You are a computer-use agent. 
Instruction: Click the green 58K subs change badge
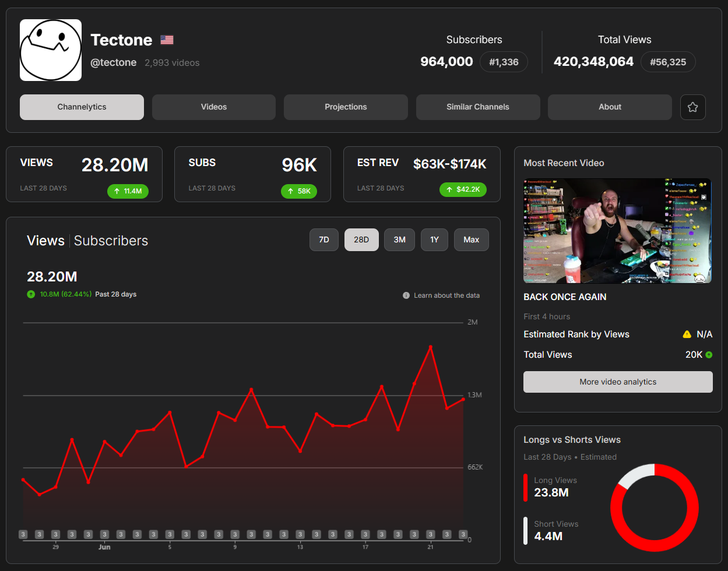pos(299,191)
